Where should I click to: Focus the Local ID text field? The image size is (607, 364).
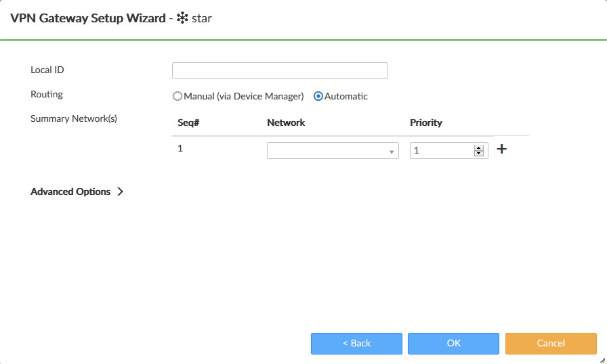coord(279,71)
